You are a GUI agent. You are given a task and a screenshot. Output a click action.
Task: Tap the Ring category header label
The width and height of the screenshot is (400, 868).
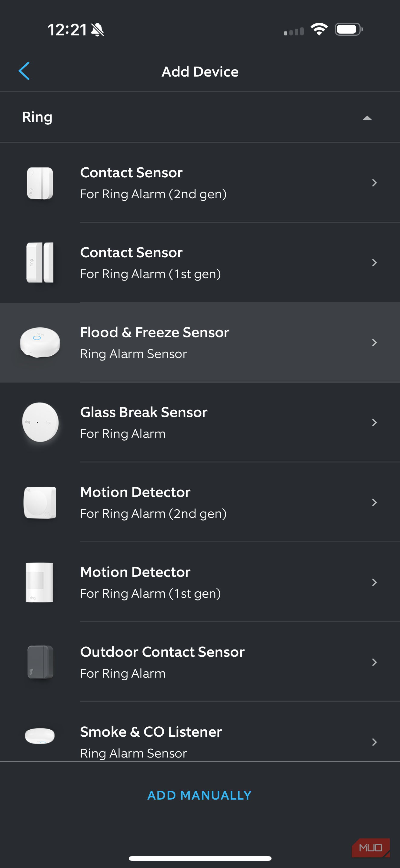(x=37, y=117)
